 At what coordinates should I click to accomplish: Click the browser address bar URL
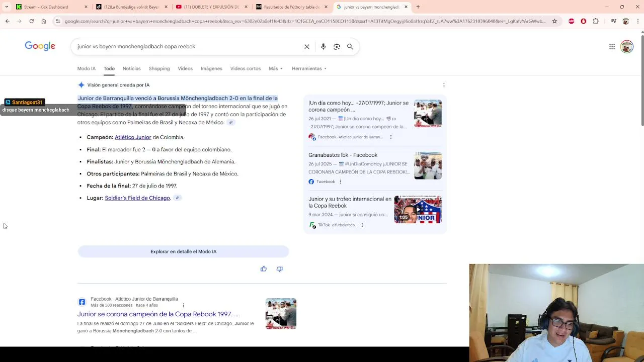click(x=304, y=21)
